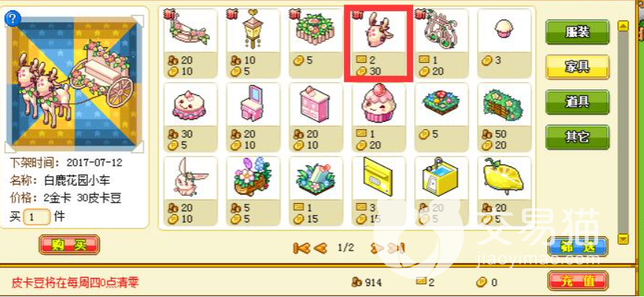Go to the next shop page arrow
Screen dimensions: 644x297
point(376,247)
